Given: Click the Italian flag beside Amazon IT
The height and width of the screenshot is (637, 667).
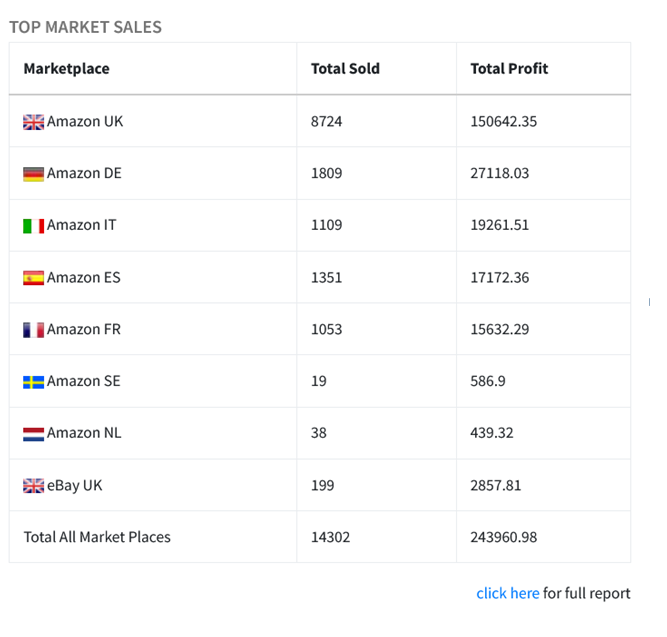Looking at the screenshot, I should [x=33, y=226].
